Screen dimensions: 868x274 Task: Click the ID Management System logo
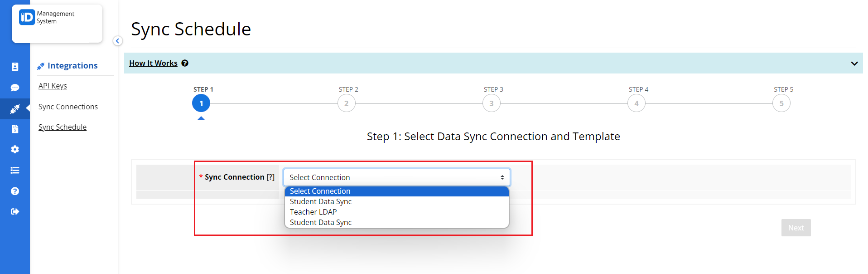tap(47, 18)
